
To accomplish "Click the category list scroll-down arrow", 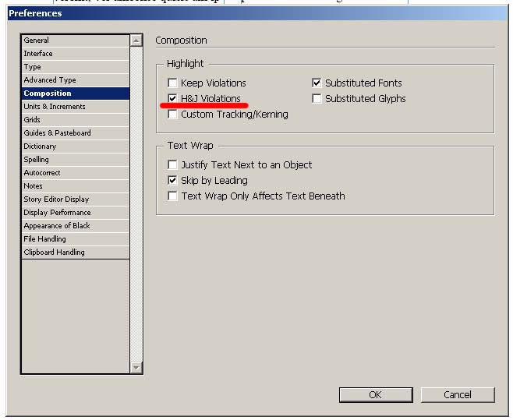I will pos(136,368).
